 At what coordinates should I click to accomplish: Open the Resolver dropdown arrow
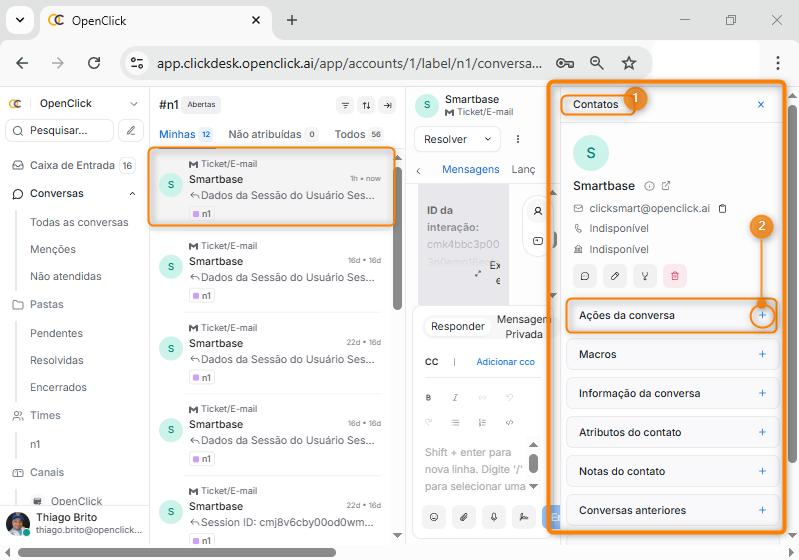[x=488, y=139]
